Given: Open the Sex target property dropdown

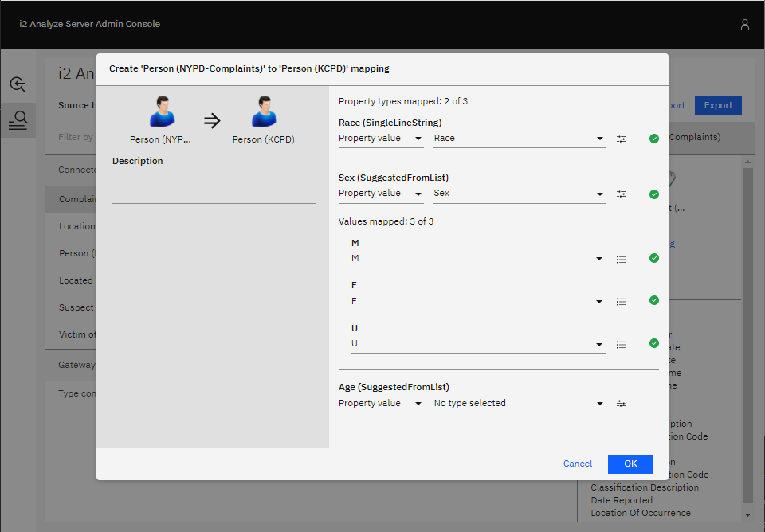Looking at the screenshot, I should click(519, 194).
